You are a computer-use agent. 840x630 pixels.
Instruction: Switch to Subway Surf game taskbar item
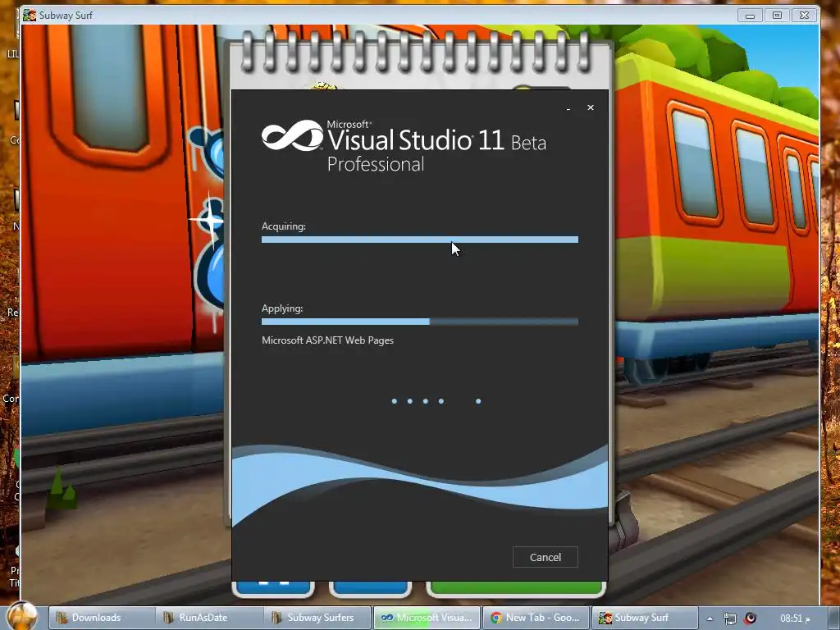pyautogui.click(x=645, y=618)
